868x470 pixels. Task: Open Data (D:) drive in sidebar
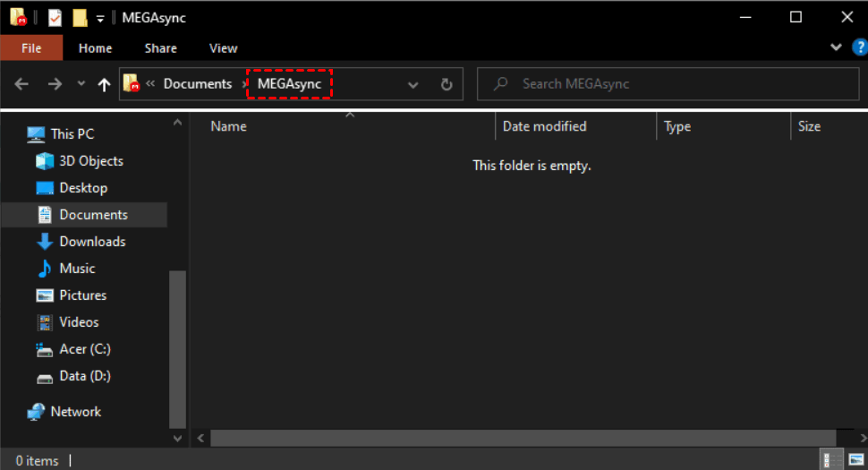85,376
